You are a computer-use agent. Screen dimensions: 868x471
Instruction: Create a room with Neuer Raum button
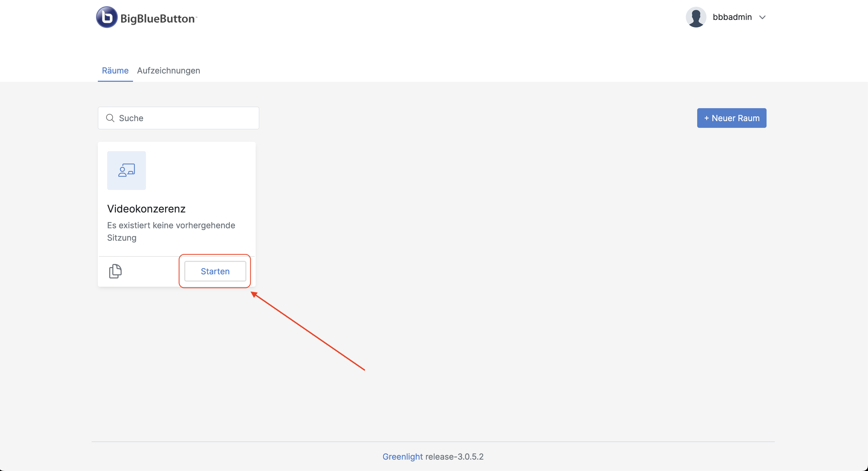click(x=732, y=118)
